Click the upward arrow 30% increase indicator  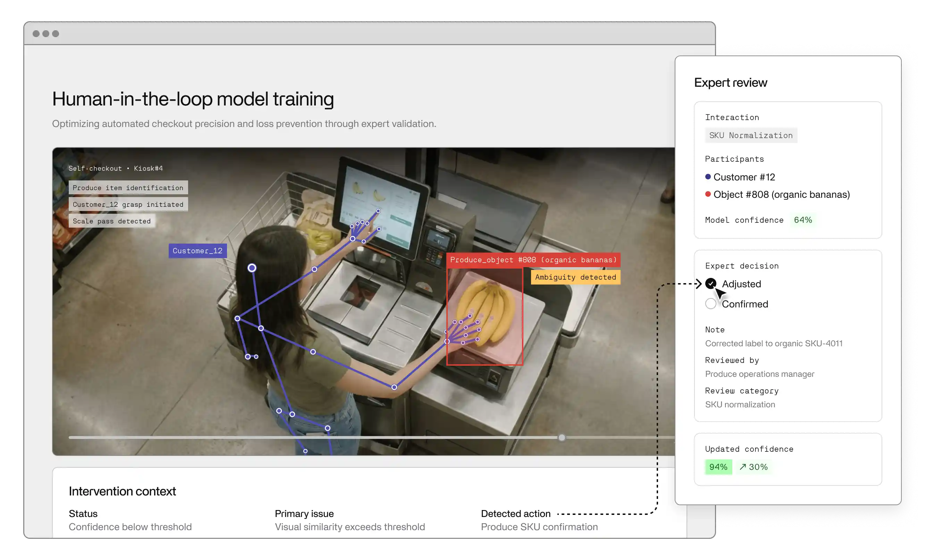[x=753, y=467]
